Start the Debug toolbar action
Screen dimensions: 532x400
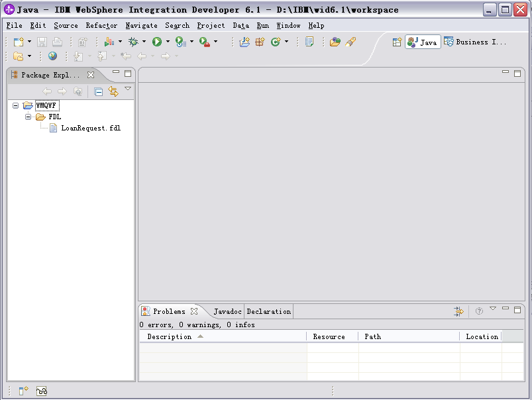point(133,42)
